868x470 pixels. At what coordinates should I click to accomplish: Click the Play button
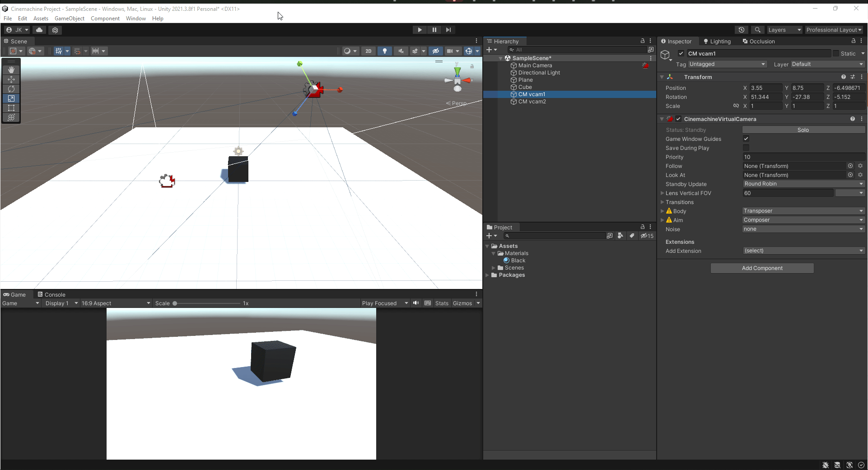(420, 30)
